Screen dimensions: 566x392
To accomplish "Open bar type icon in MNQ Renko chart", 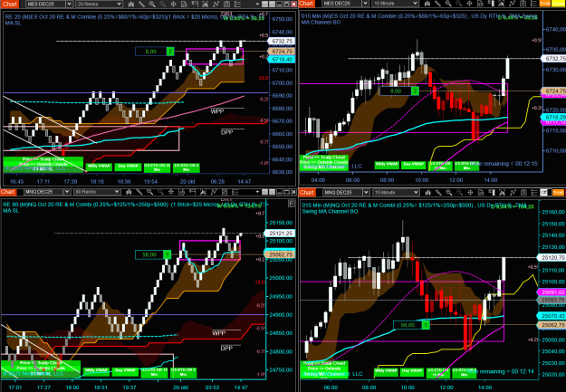I will coord(129,192).
